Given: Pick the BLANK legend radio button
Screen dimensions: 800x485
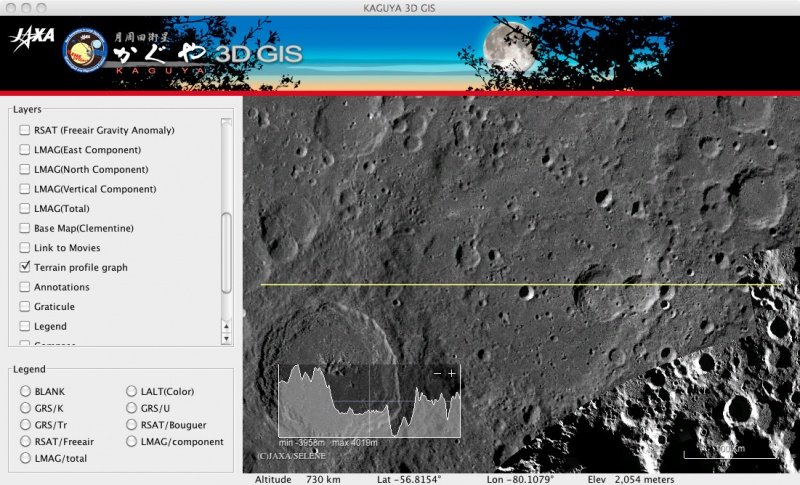Looking at the screenshot, I should (x=25, y=391).
